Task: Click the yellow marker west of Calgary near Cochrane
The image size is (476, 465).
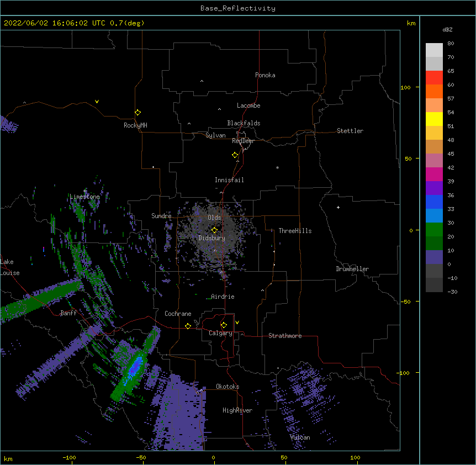Action: (x=188, y=326)
